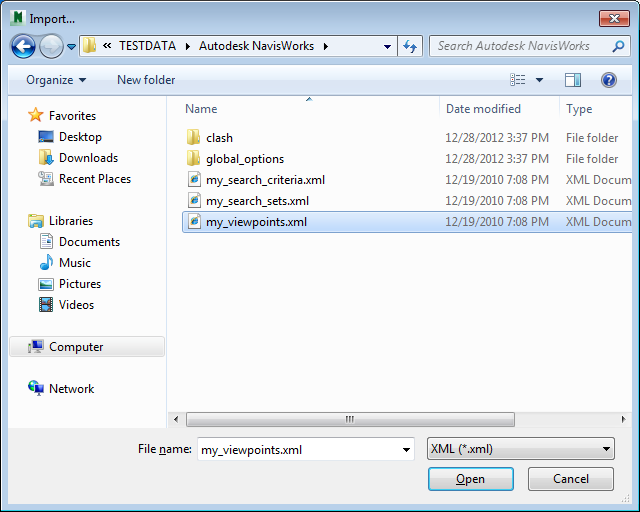Click the my_search_criteria.xml file icon
Screen dimensions: 640x512
click(194, 179)
